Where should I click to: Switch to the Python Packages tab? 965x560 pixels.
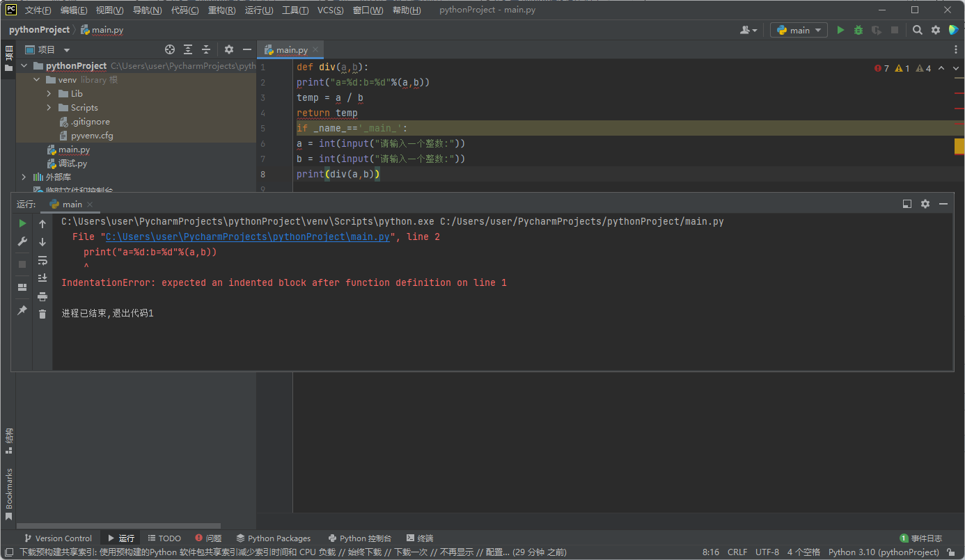click(273, 538)
